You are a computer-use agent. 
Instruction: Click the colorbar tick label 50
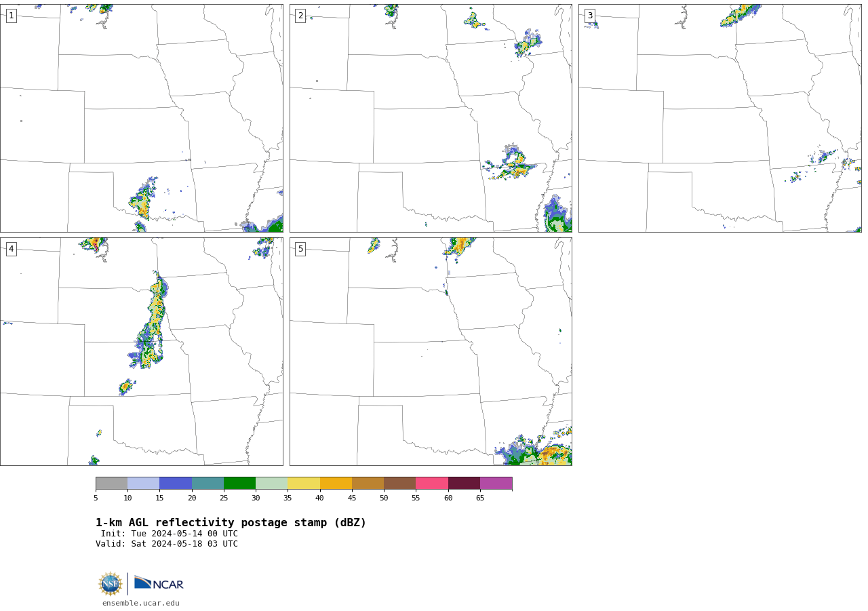(x=384, y=498)
